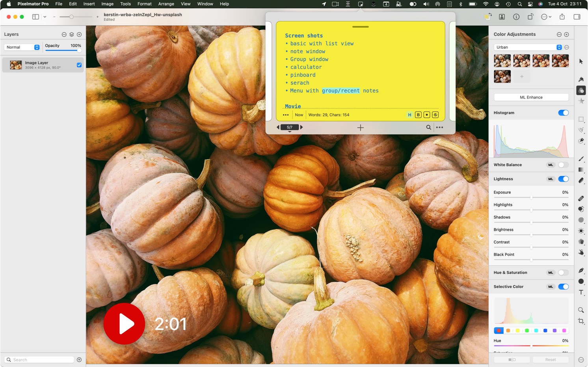
Task: Click the Bold B format button in note
Action: (x=418, y=115)
